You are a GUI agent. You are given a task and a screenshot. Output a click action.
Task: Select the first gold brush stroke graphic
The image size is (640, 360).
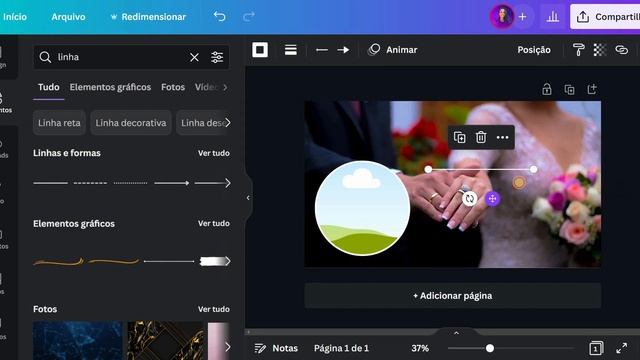pos(58,262)
